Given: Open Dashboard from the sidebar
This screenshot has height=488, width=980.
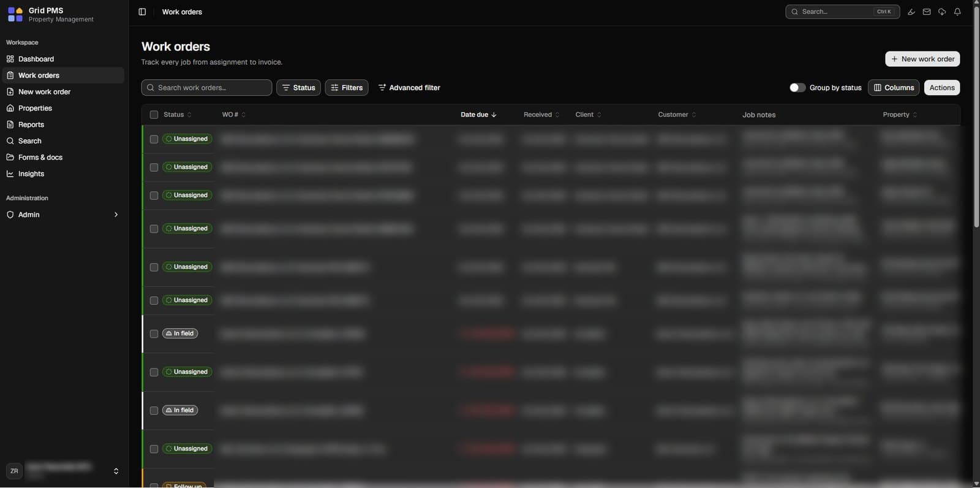Looking at the screenshot, I should [x=63, y=59].
